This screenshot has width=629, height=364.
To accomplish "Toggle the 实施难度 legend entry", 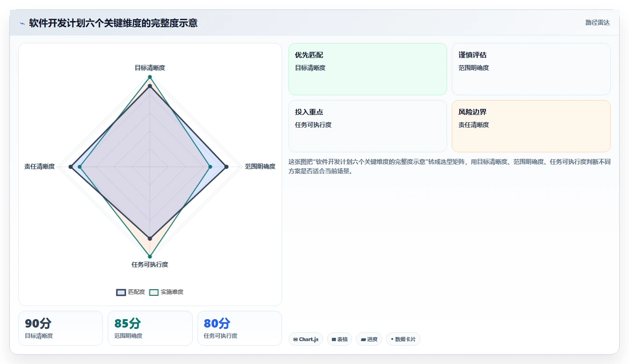I will click(166, 292).
